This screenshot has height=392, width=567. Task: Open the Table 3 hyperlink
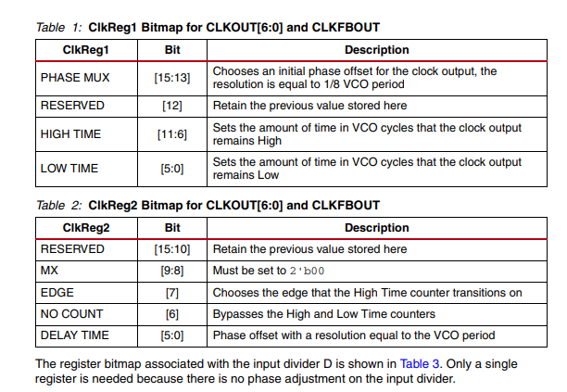pyautogui.click(x=420, y=364)
